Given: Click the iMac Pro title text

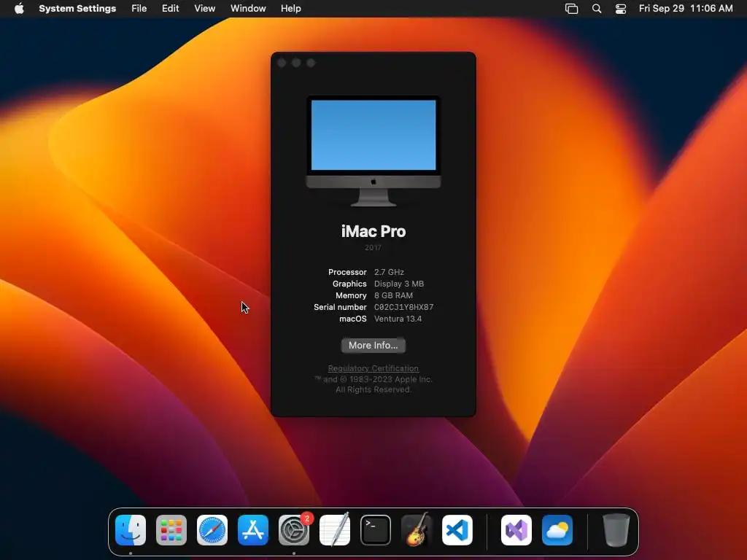Looking at the screenshot, I should (x=373, y=231).
